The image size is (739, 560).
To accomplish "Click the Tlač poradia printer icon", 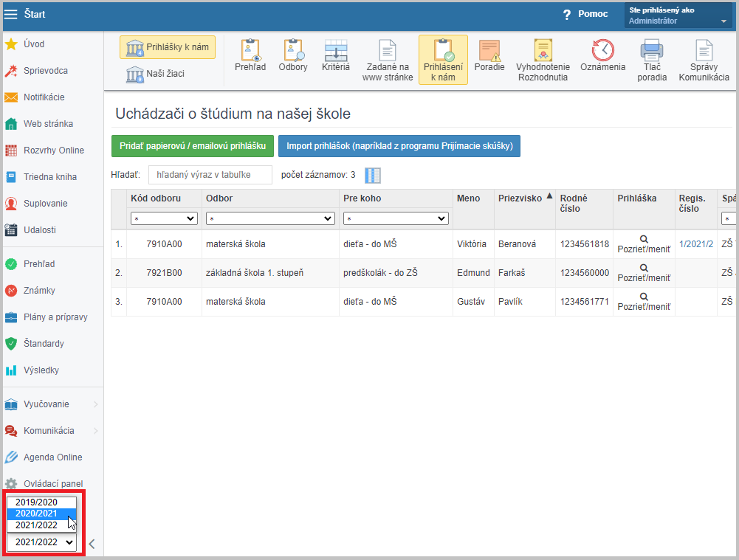I will click(x=652, y=50).
